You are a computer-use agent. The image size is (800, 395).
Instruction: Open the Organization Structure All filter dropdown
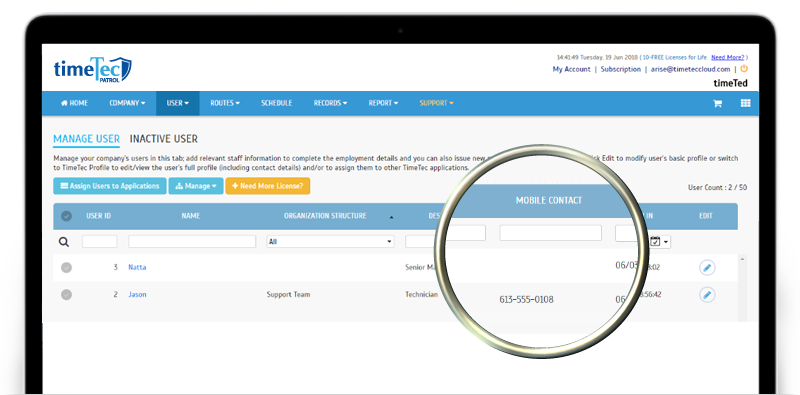330,242
